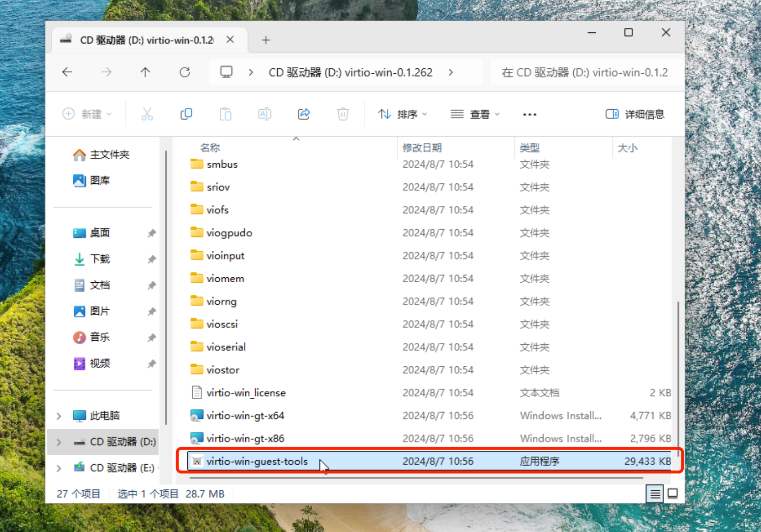The image size is (761, 532).
Task: Click the horizontal scrollbar below file list
Action: (x=416, y=477)
